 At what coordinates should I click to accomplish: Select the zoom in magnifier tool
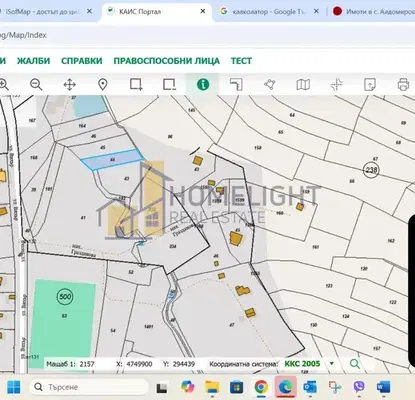[x=4, y=85]
